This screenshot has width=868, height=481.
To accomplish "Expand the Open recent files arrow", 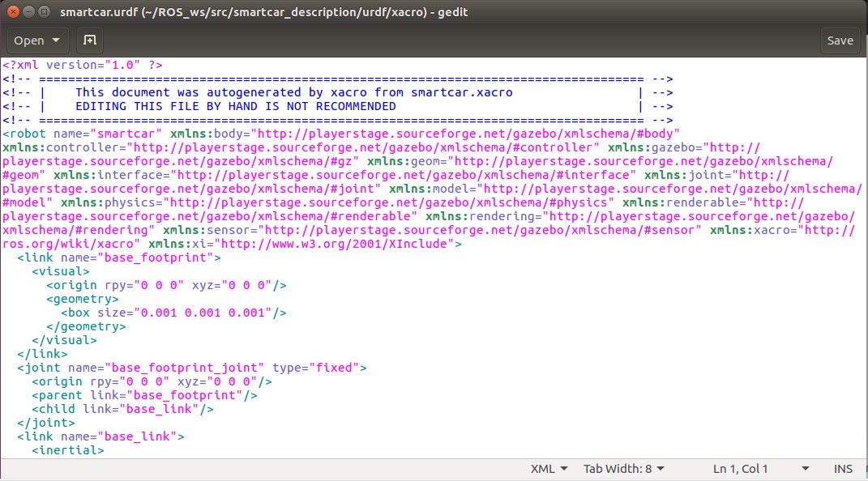I will point(56,40).
